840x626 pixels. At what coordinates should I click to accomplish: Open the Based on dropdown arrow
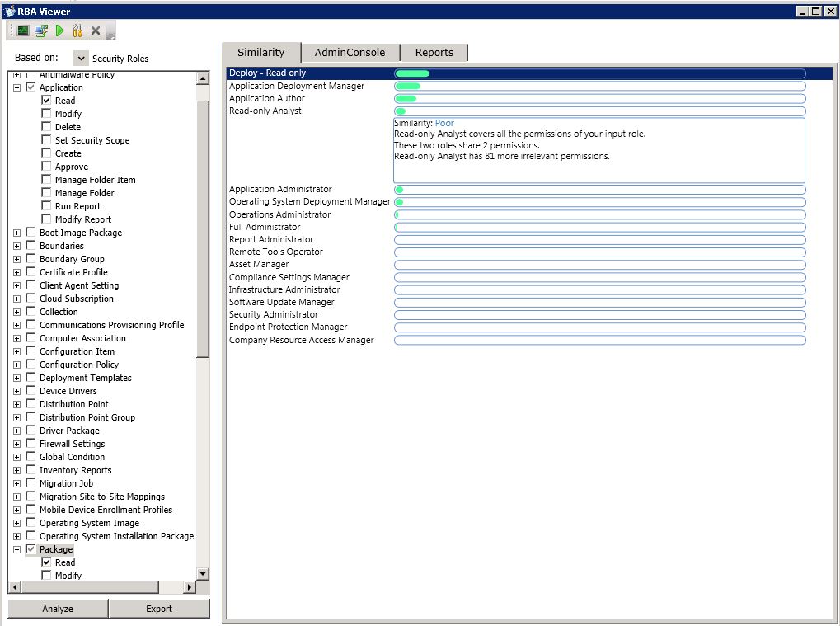(80, 58)
